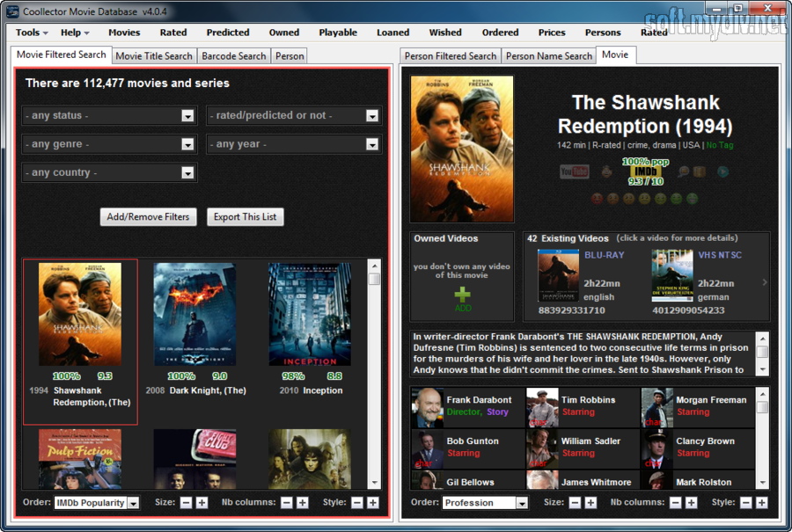Expand the 'any year' filter dropdown
The height and width of the screenshot is (532, 792).
(294, 144)
